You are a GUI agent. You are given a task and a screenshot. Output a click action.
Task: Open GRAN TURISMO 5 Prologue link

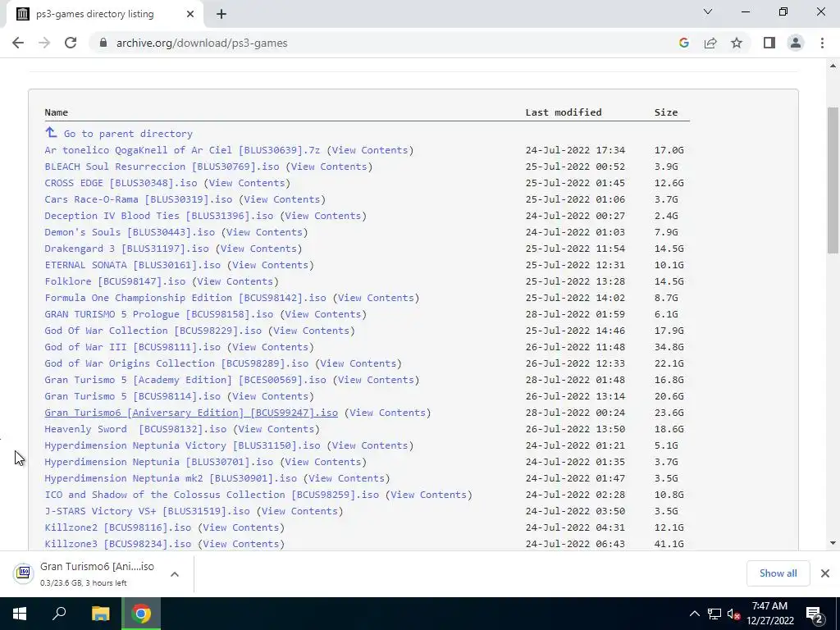[158, 314]
